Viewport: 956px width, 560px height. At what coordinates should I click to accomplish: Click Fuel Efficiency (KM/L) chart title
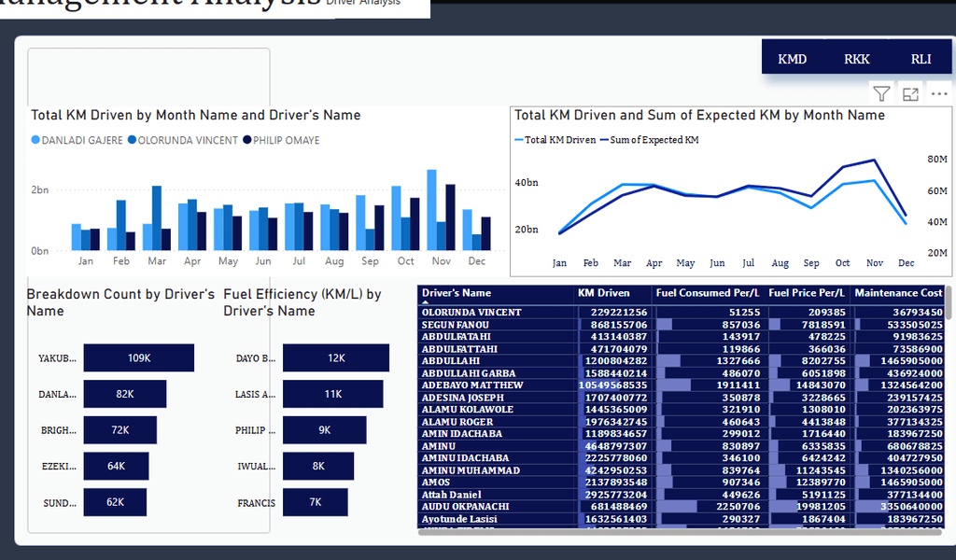pyautogui.click(x=302, y=302)
